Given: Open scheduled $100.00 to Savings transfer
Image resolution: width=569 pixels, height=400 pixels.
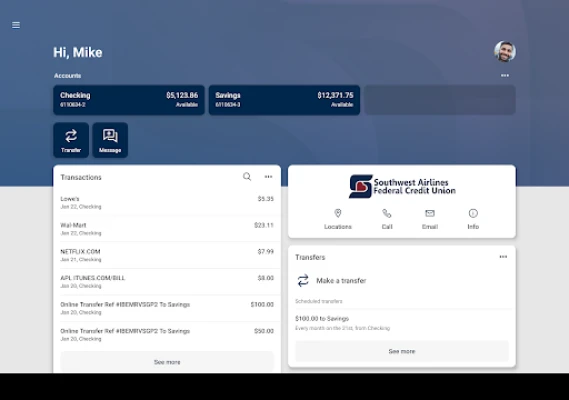Looking at the screenshot, I should tap(402, 323).
